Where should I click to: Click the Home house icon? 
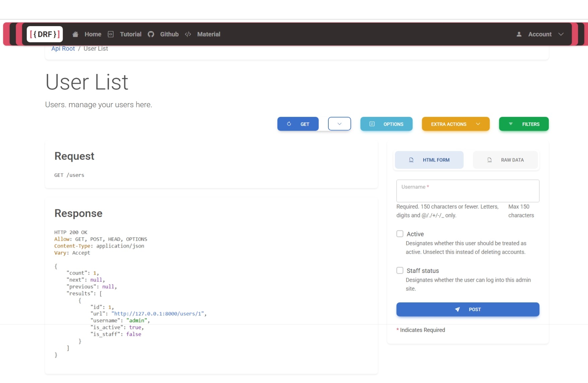75,34
